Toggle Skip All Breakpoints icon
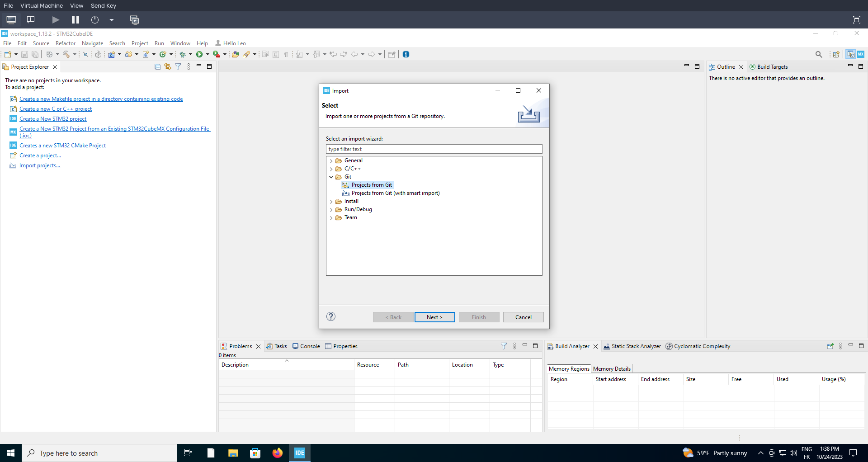Image resolution: width=868 pixels, height=462 pixels. pyautogui.click(x=85, y=54)
